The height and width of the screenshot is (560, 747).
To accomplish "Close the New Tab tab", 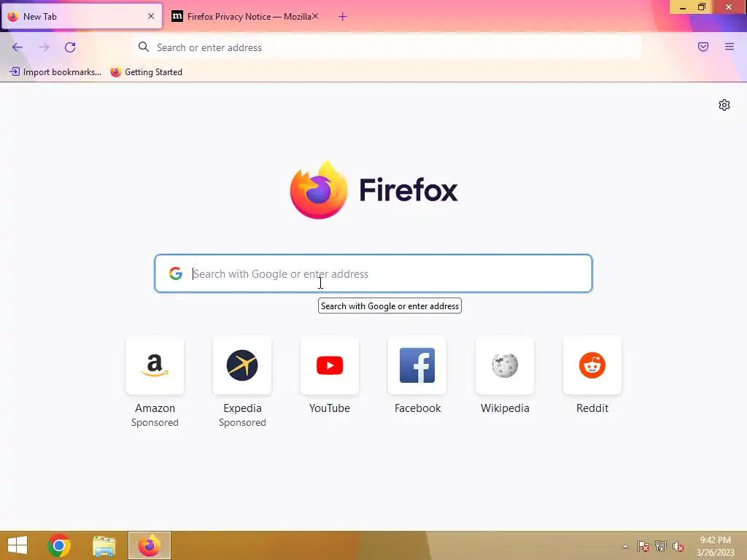I will pyautogui.click(x=151, y=16).
